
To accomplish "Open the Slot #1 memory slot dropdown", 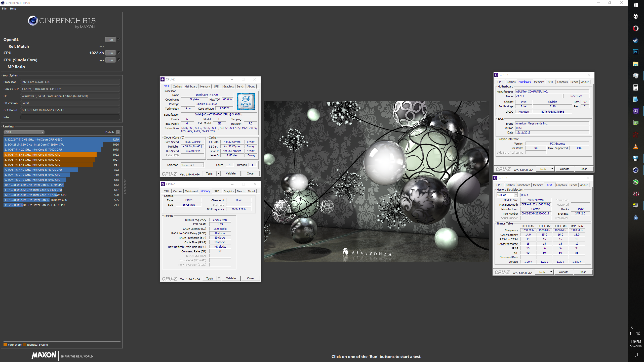I will point(507,195).
